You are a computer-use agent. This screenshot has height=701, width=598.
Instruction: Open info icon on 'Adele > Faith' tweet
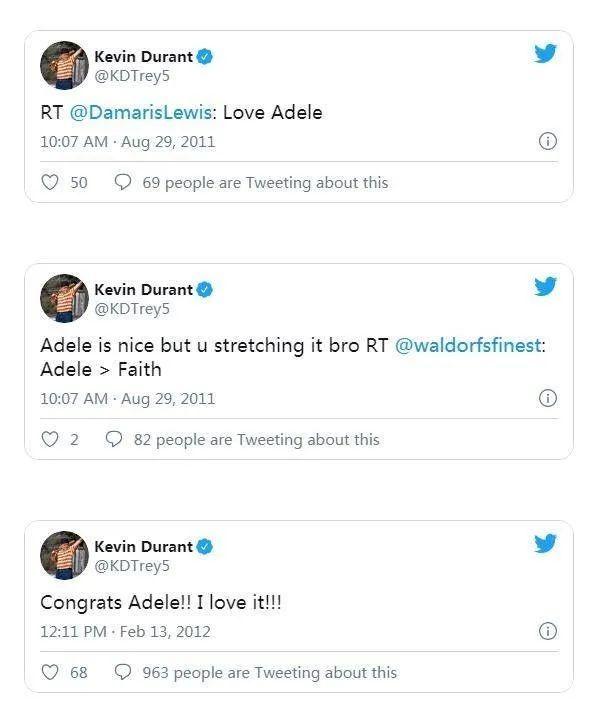click(x=548, y=398)
